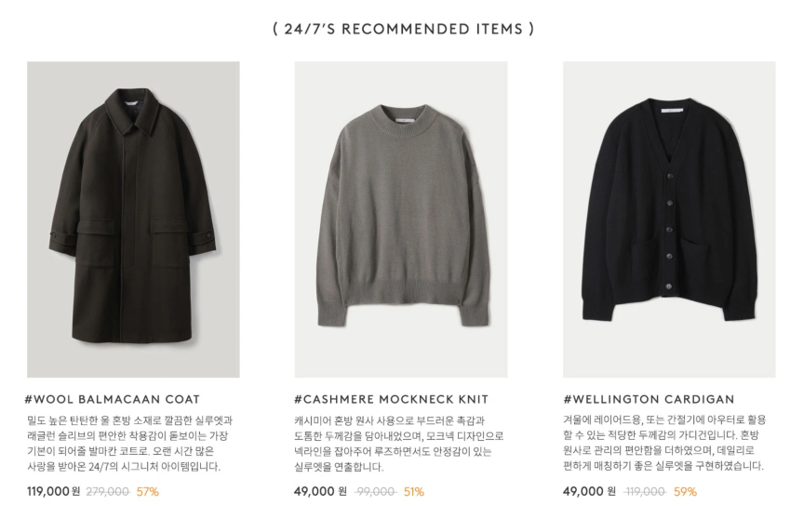Image resolution: width=790 pixels, height=532 pixels.
Task: Click the struck-through 279,000 original price
Action: tap(107, 492)
